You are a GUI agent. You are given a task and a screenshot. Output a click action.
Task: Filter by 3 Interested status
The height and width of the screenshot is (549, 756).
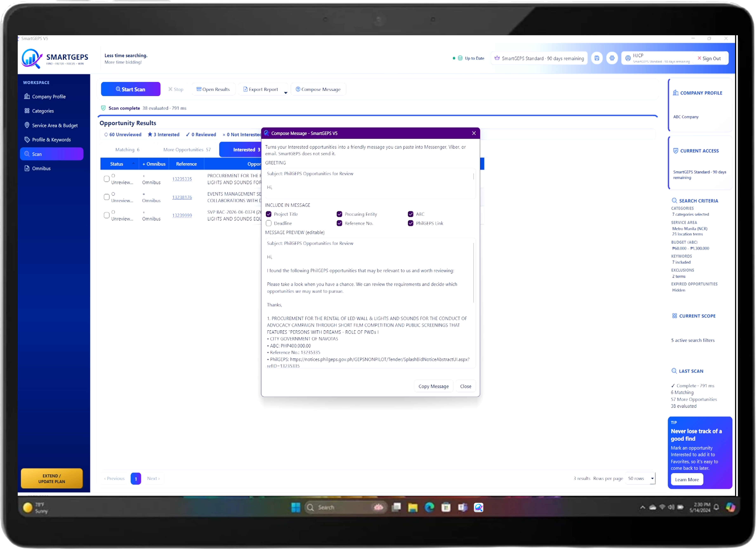[163, 135]
